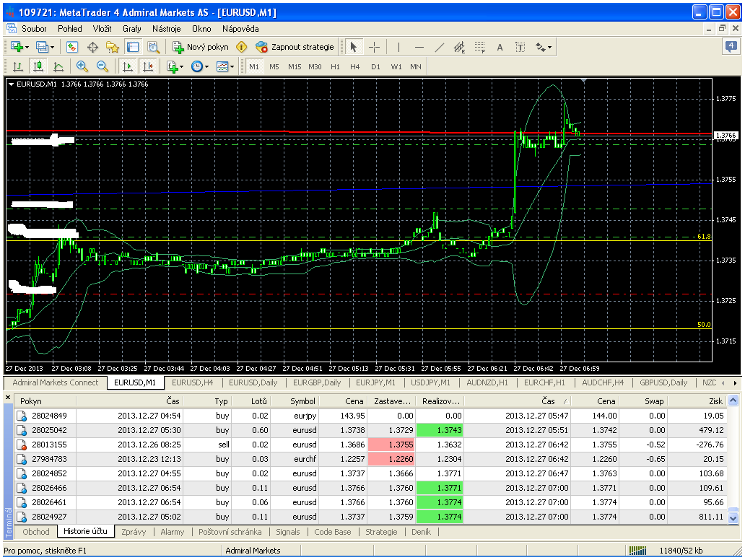This screenshot has width=745, height=560.
Task: Click order 28013155 row icon
Action: coord(22,445)
